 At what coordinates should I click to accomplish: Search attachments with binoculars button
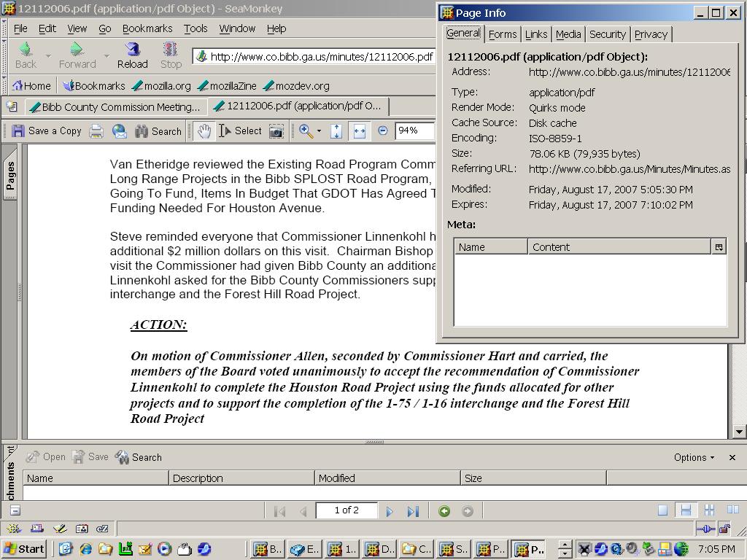coord(138,457)
